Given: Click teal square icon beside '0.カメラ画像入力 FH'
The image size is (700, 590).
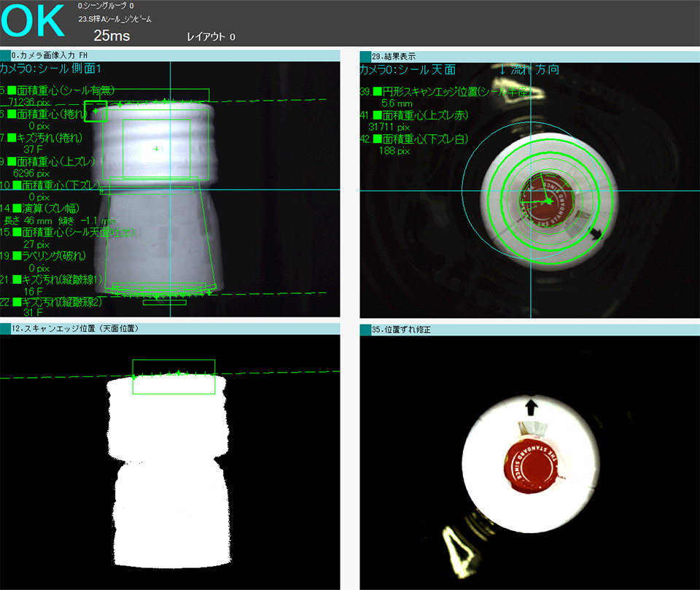Looking at the screenshot, I should (x=5, y=55).
